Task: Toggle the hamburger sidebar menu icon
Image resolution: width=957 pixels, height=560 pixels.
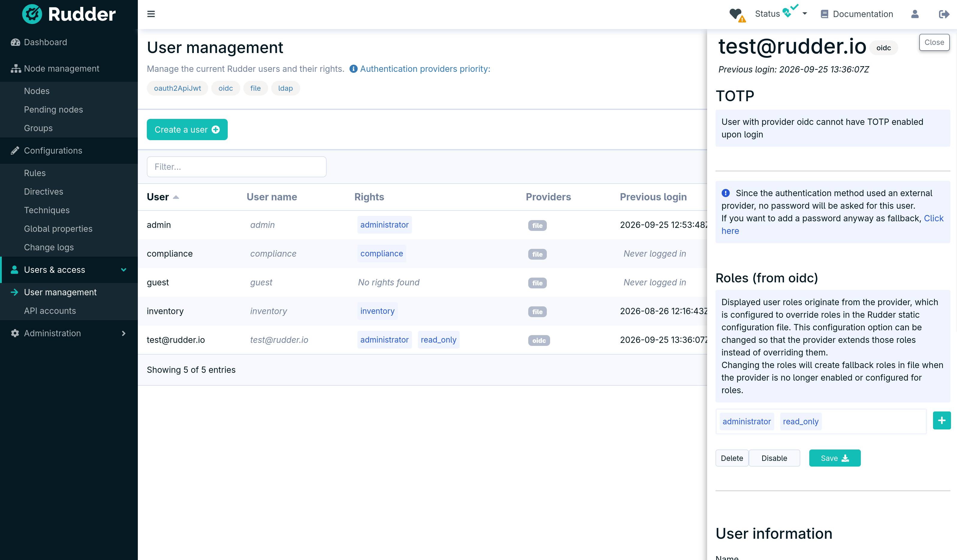Action: click(x=151, y=14)
